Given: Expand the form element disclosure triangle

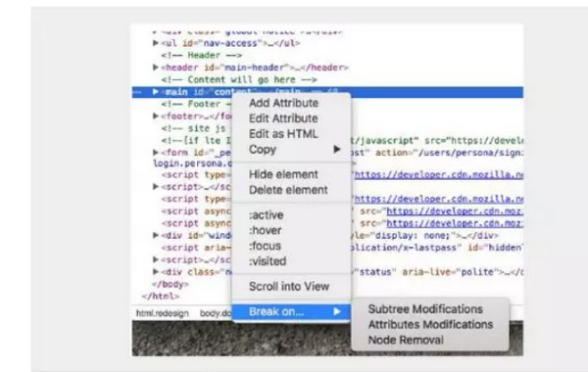Looking at the screenshot, I should coord(155,153).
